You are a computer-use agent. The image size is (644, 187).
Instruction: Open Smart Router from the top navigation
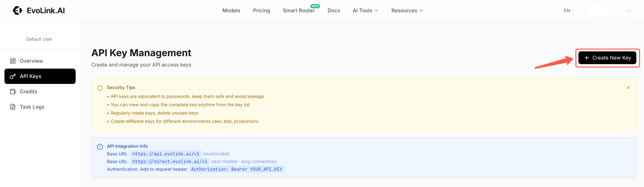pyautogui.click(x=299, y=11)
